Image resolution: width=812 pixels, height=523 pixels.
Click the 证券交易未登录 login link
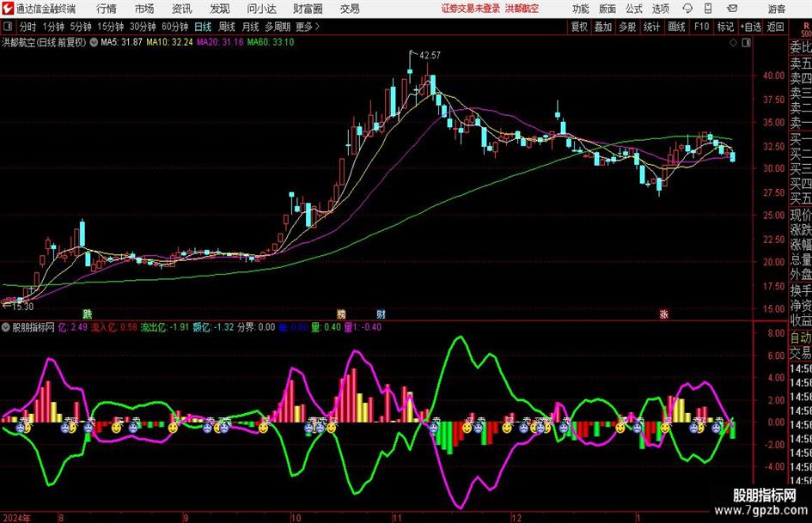click(471, 9)
